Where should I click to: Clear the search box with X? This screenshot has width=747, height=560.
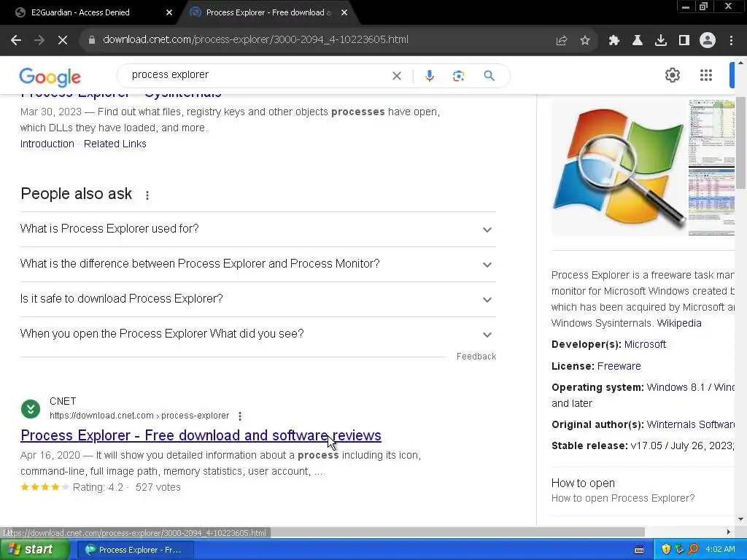click(396, 76)
